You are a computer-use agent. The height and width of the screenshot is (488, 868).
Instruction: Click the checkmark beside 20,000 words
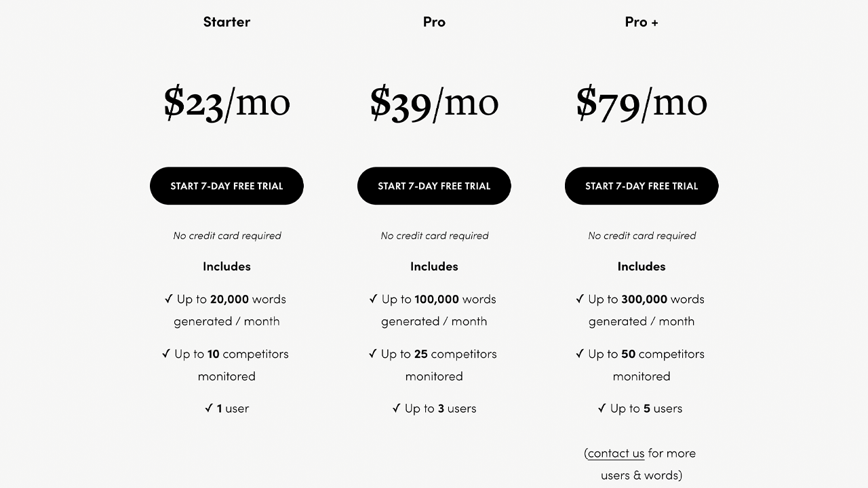coord(169,299)
